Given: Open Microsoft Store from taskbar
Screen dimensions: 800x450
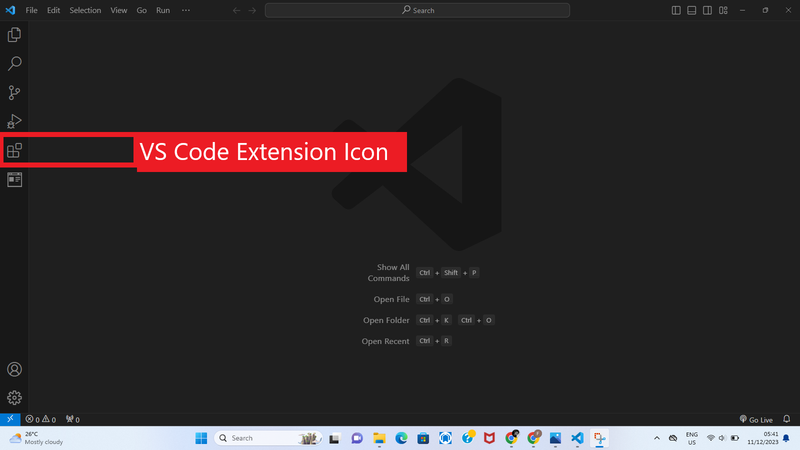Looking at the screenshot, I should pos(423,438).
